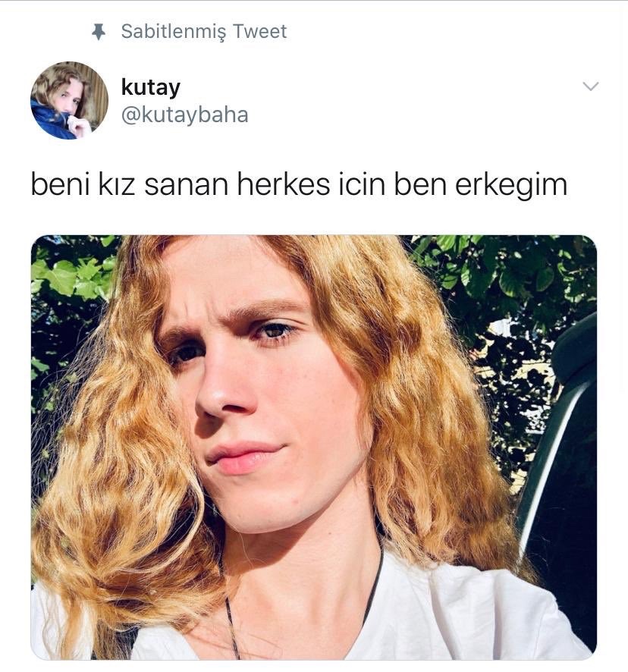The image size is (628, 672).
Task: Click the word "beni" starting the tweet
Action: point(61,185)
